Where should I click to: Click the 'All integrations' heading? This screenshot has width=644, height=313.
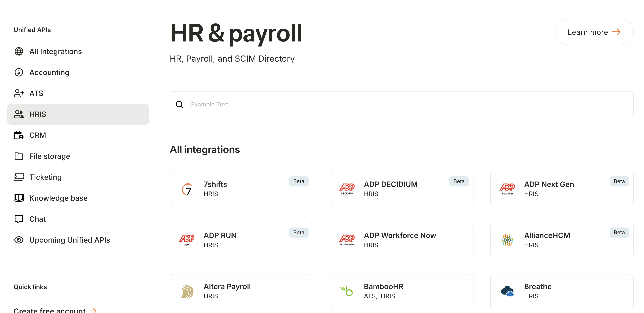click(205, 150)
